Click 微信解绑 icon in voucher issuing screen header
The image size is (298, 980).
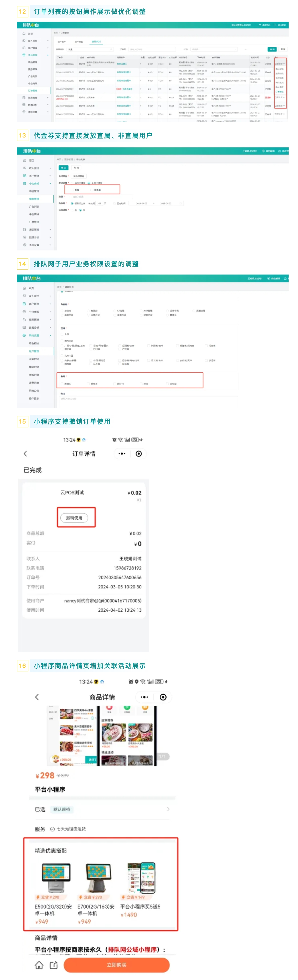(x=263, y=151)
